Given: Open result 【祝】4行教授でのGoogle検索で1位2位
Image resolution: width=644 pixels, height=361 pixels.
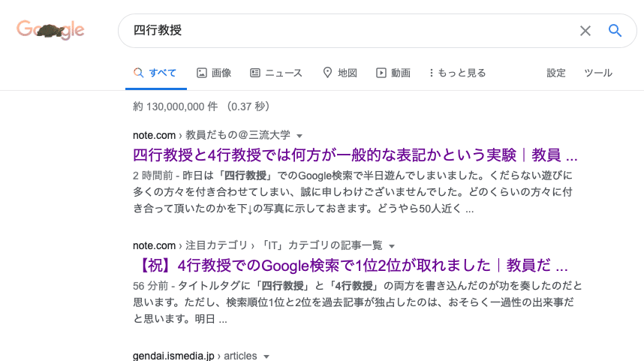Looking at the screenshot, I should tap(351, 266).
